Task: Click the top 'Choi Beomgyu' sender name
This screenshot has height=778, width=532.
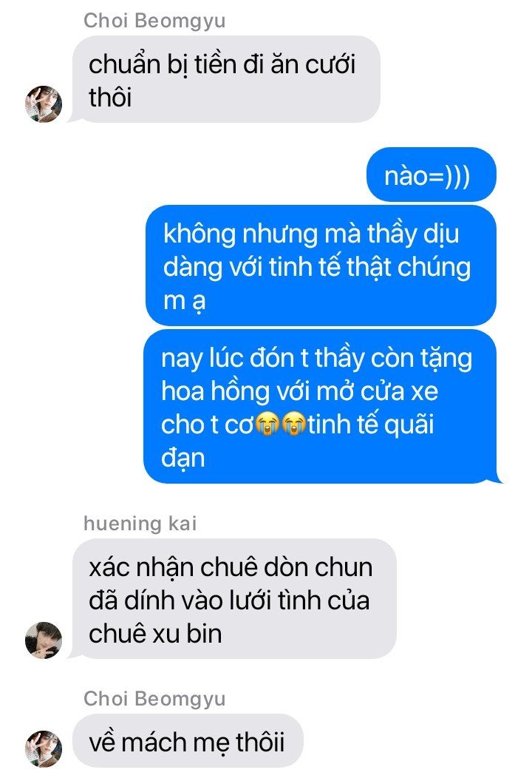Action: [154, 21]
